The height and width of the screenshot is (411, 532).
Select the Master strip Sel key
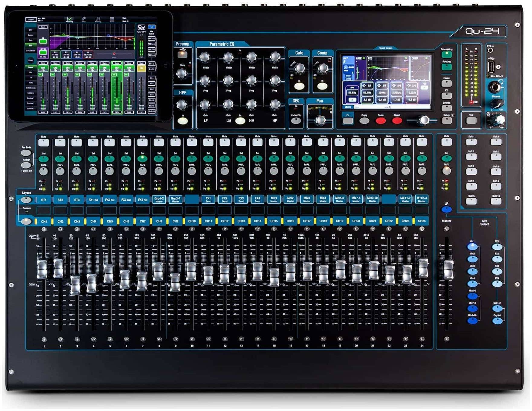coord(446,158)
